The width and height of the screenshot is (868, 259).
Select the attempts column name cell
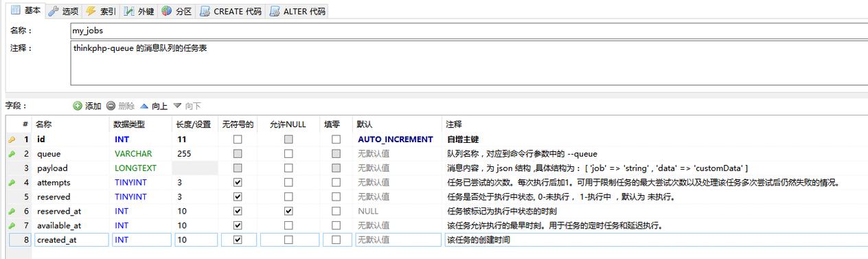click(x=72, y=183)
